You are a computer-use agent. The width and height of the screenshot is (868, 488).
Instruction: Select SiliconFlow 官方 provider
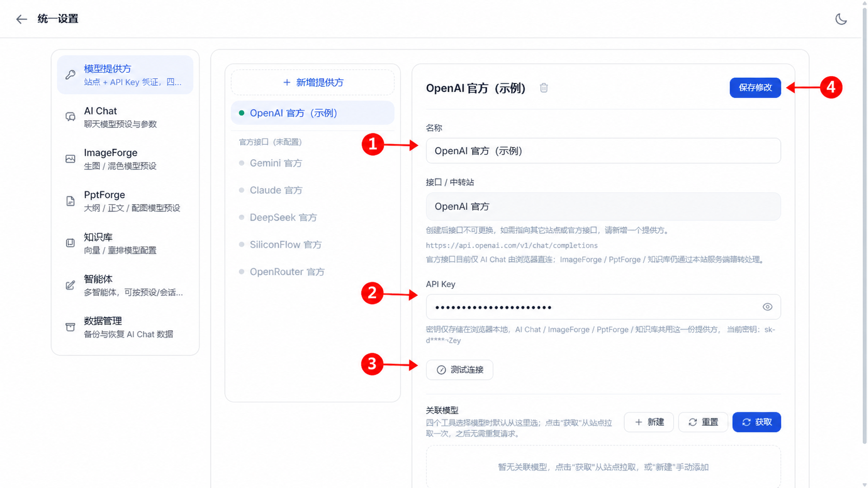click(313, 245)
